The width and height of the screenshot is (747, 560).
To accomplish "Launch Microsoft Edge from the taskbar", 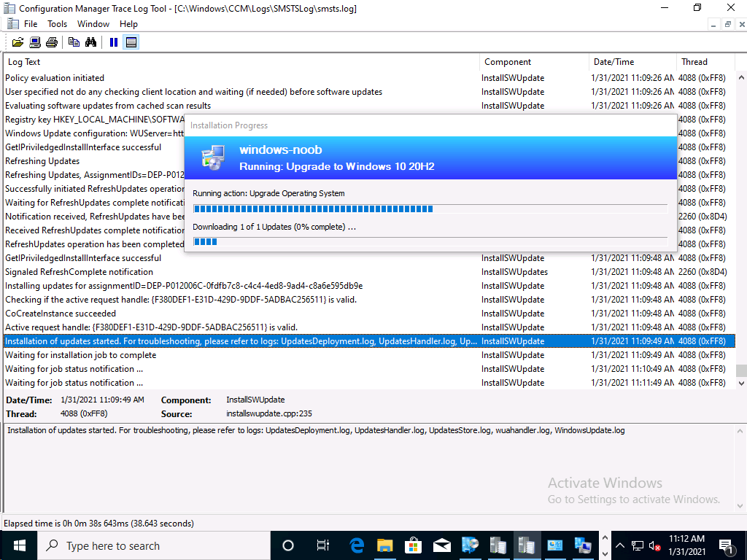I will 357,545.
